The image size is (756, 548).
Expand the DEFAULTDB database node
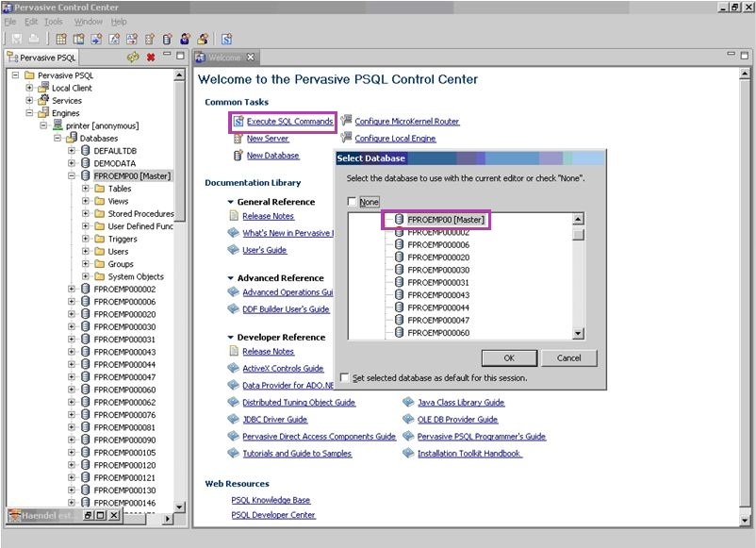pos(72,151)
